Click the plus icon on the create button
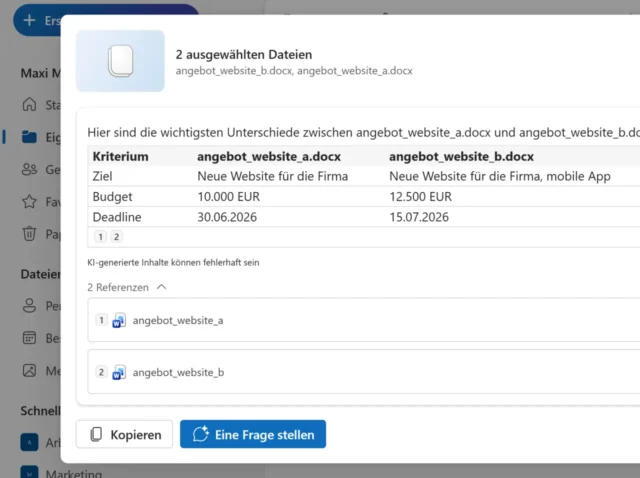The width and height of the screenshot is (640, 478). [29, 20]
